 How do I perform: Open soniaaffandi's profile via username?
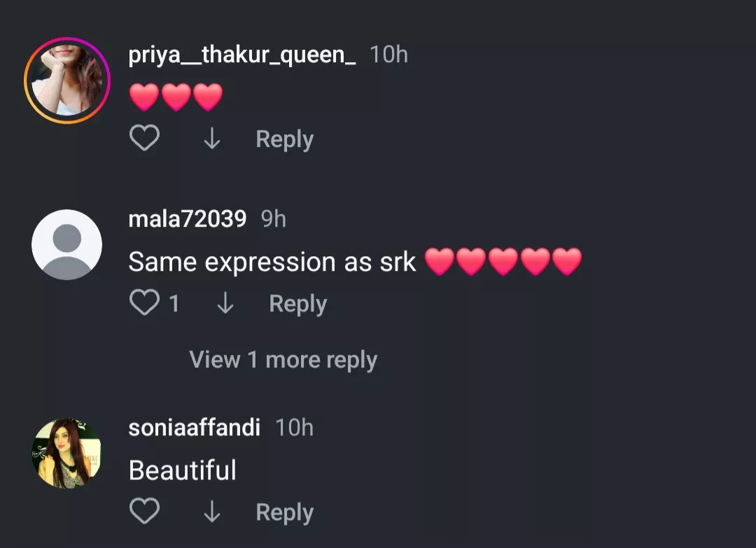[x=194, y=428]
